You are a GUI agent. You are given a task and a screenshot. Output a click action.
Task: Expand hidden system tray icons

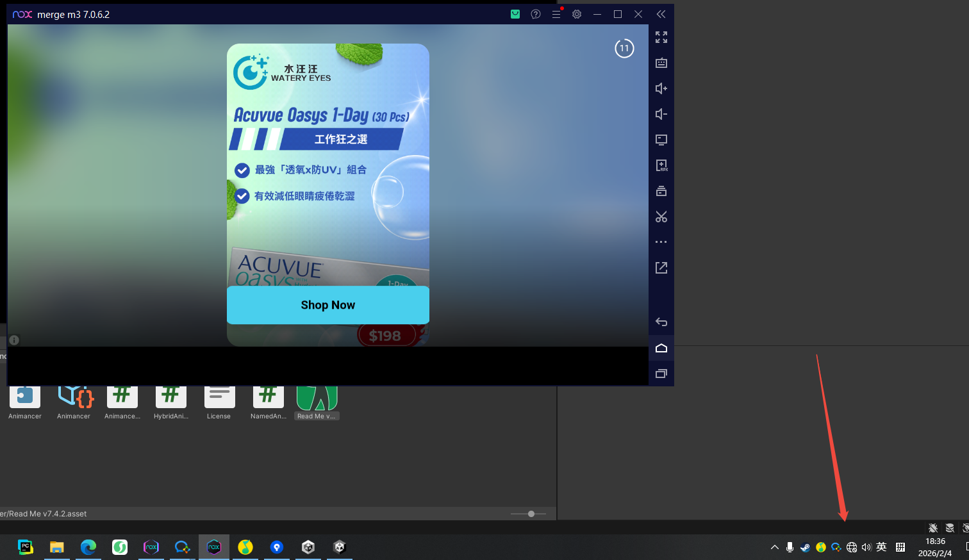click(x=774, y=547)
